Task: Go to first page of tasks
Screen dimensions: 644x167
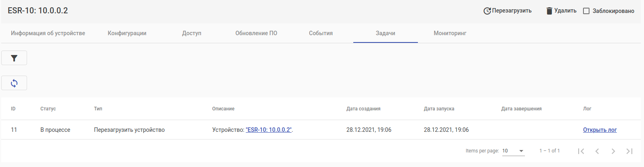Action: point(581,151)
